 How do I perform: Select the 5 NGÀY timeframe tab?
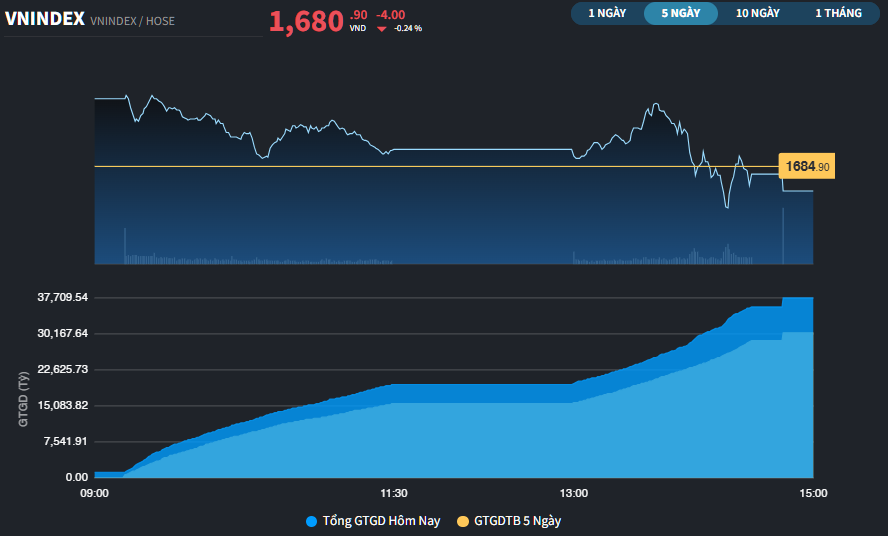coord(681,13)
